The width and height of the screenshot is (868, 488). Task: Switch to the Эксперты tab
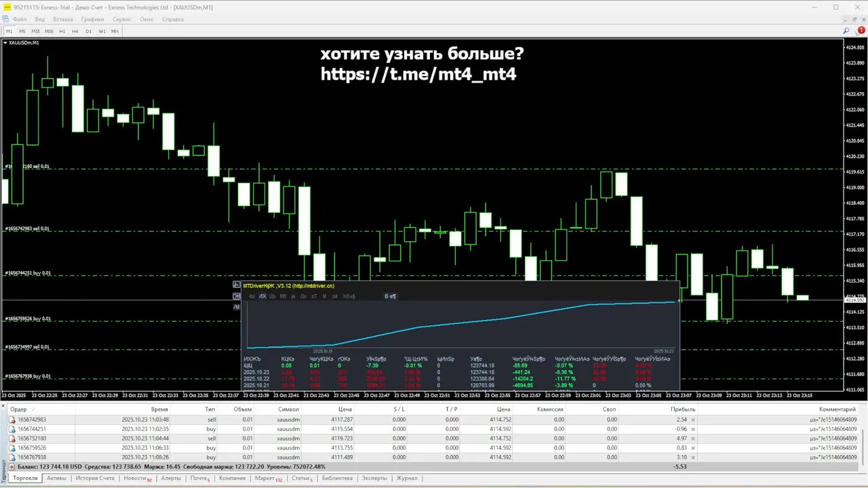pos(374,479)
